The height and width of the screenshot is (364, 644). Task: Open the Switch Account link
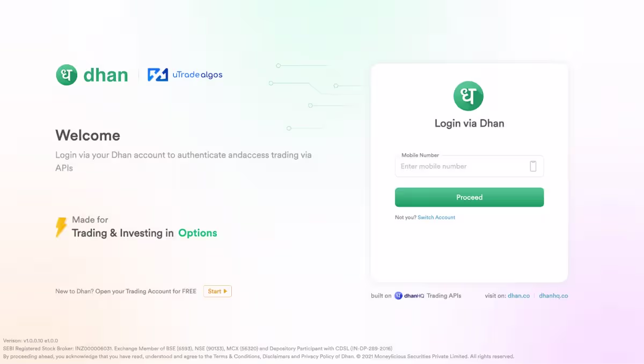(436, 218)
